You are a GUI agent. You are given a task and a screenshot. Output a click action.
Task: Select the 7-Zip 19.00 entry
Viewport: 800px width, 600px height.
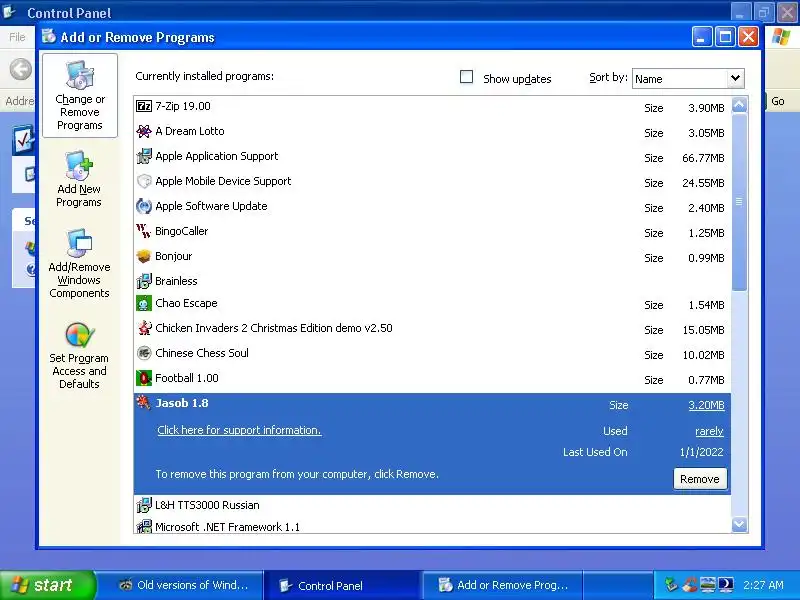coord(432,107)
